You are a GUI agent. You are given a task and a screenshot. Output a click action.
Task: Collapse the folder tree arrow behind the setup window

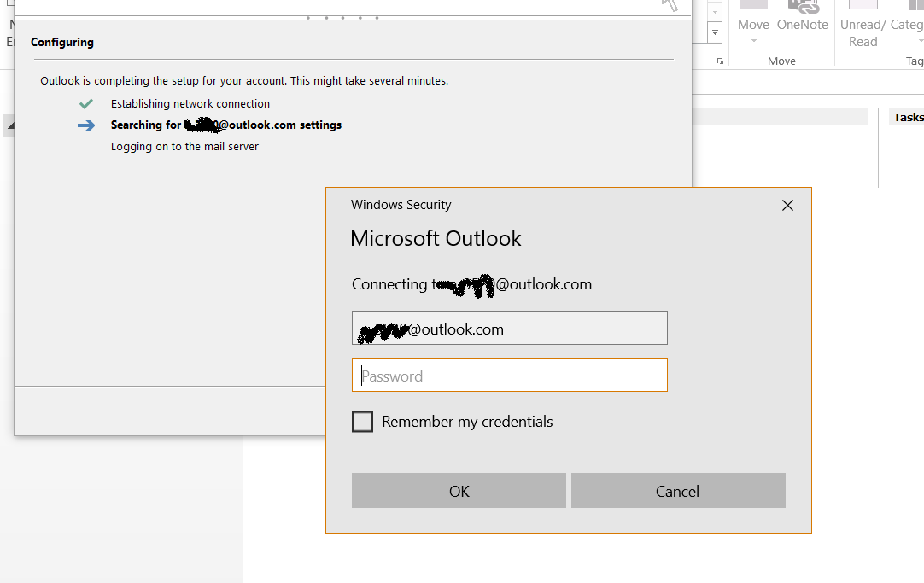[10, 125]
